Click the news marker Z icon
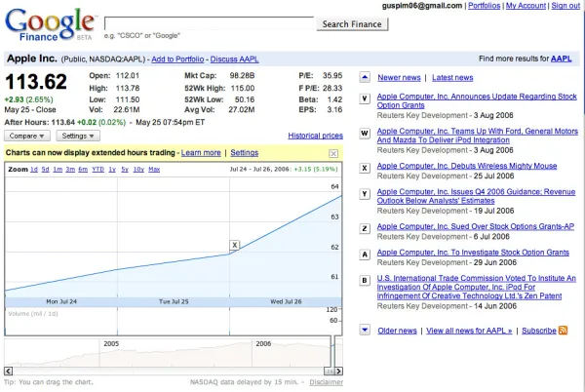585x392 pixels. pos(365,228)
